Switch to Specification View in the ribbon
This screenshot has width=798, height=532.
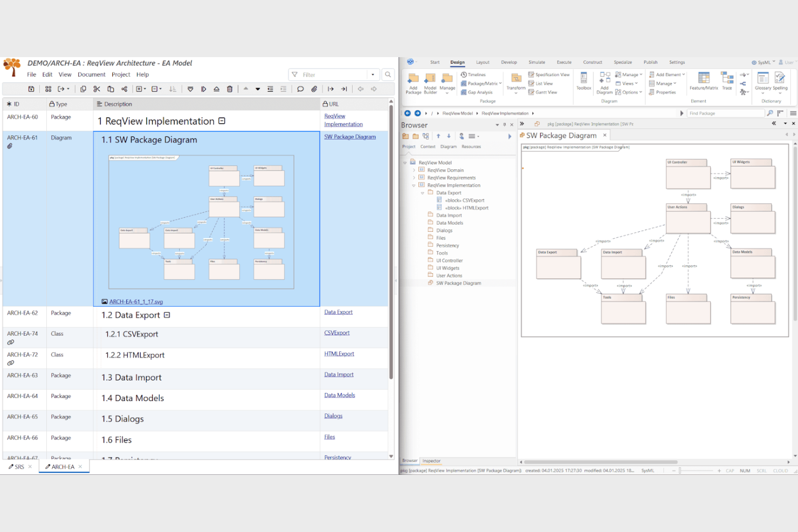[x=549, y=75]
